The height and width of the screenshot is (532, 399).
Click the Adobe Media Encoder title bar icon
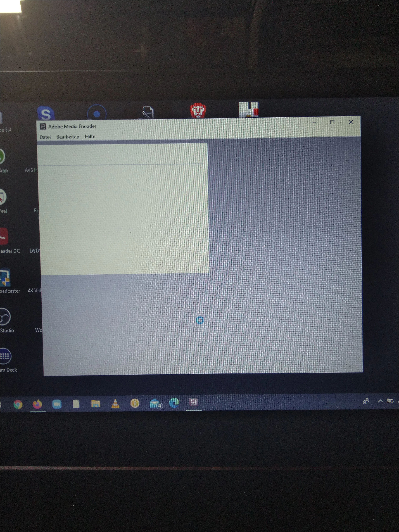click(x=43, y=127)
